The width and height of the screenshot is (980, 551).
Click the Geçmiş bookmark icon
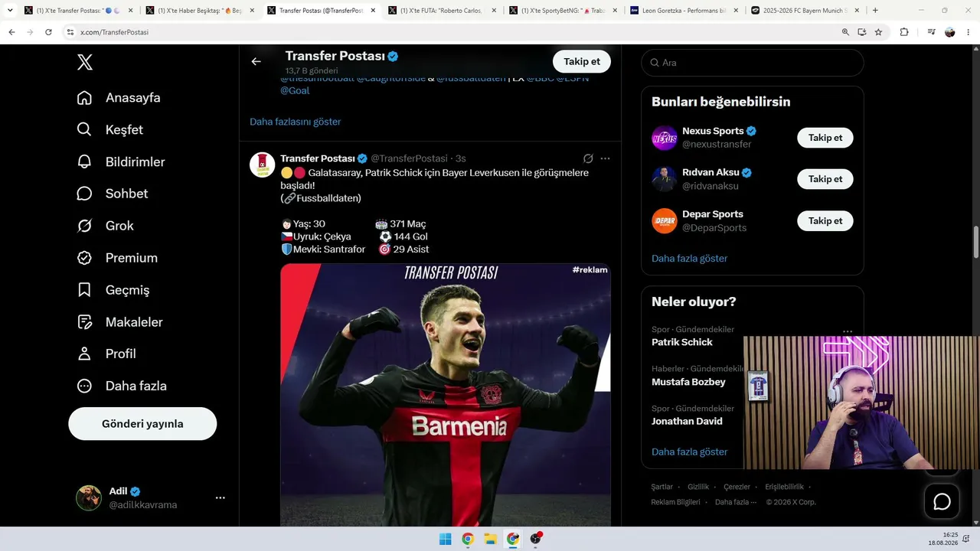pyautogui.click(x=85, y=290)
